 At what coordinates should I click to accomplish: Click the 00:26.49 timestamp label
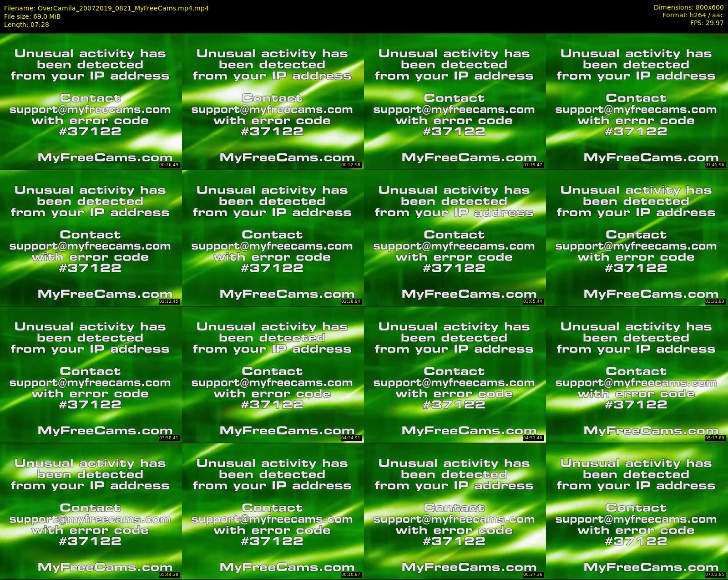(169, 165)
